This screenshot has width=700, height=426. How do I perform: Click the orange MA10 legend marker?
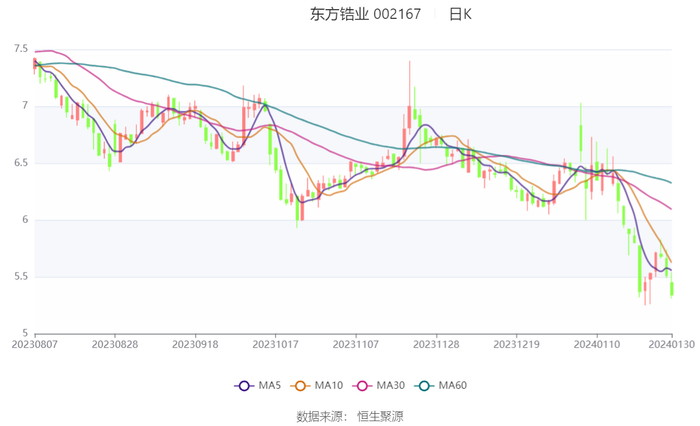299,386
